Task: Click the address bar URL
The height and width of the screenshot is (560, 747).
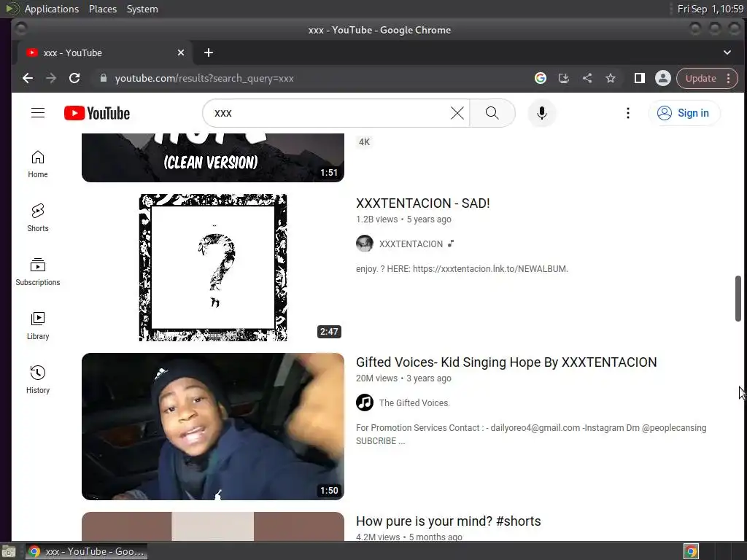Action: [204, 78]
